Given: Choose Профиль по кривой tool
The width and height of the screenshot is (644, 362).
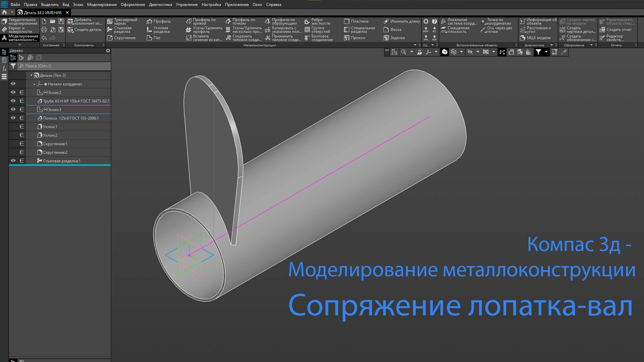Looking at the screenshot, I should pos(201,21).
